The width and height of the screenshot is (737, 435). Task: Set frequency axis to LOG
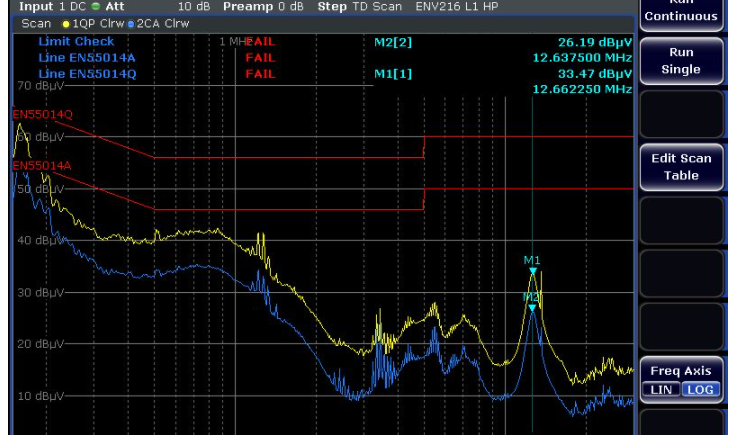(x=699, y=389)
